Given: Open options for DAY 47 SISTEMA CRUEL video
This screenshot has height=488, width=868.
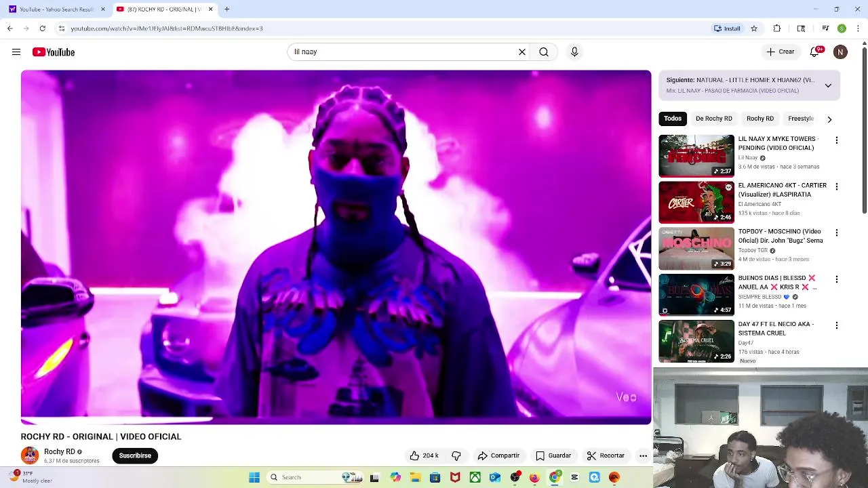Looking at the screenshot, I should click(837, 325).
